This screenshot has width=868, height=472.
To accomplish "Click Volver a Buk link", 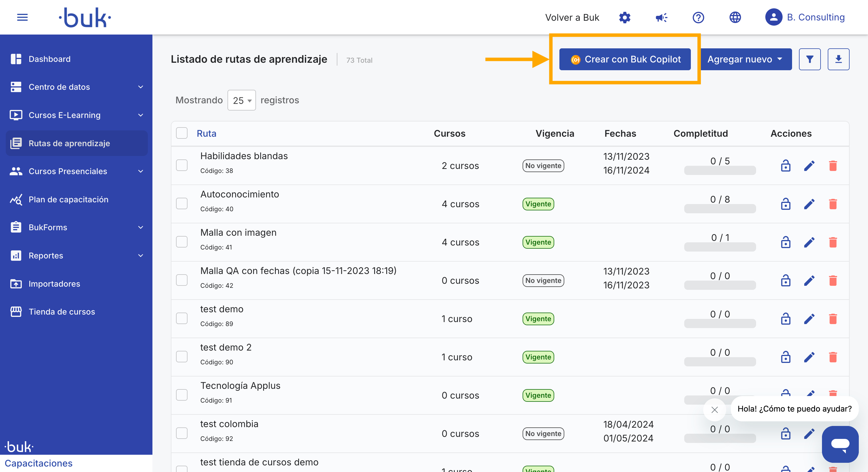I will (x=572, y=18).
